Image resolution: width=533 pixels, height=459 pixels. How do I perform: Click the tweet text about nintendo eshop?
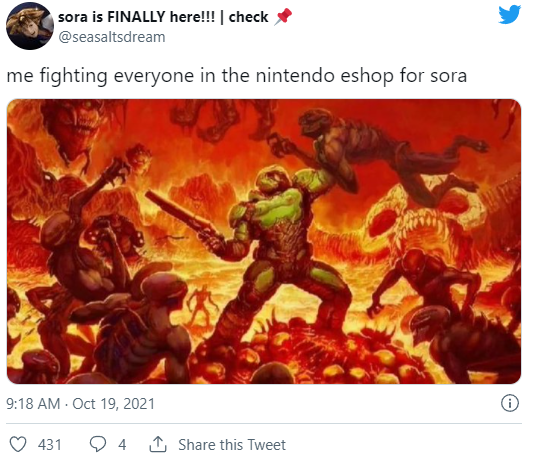click(x=237, y=75)
